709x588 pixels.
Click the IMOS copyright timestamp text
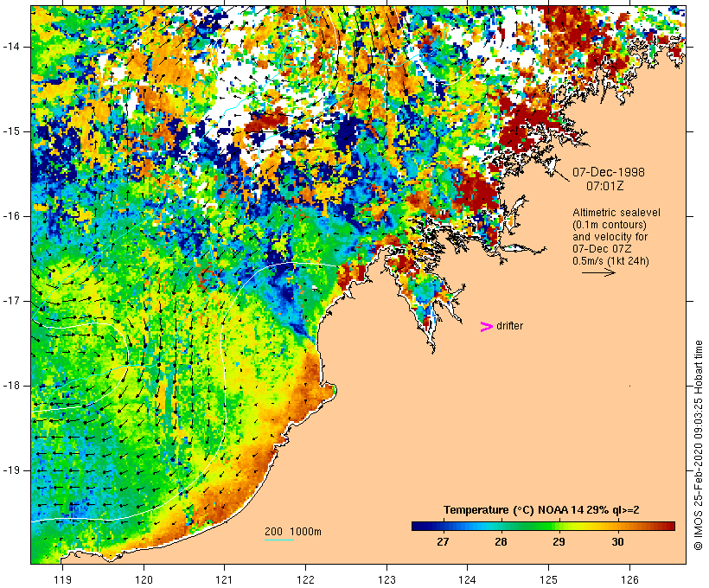[x=699, y=445]
